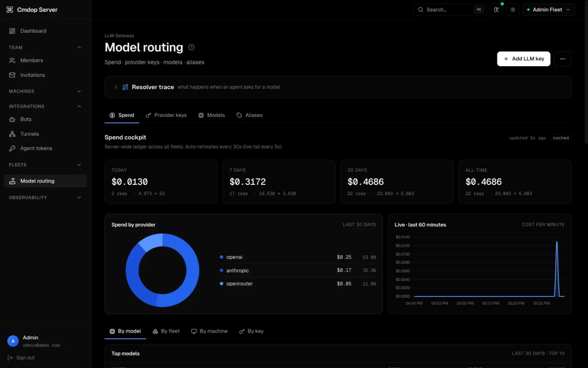Select the By fleet tab
The height and width of the screenshot is (368, 588).
166,331
